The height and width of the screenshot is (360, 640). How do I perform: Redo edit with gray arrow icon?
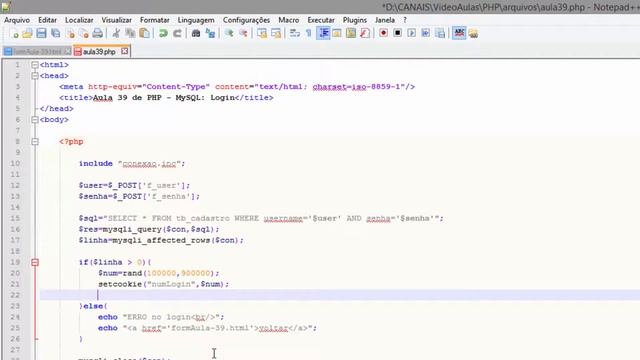point(177,33)
